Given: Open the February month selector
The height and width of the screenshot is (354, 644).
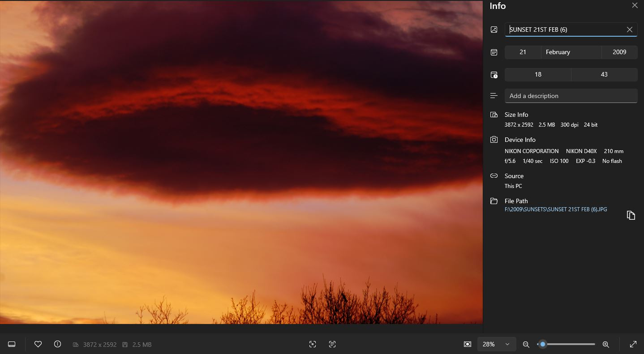Looking at the screenshot, I should click(x=571, y=52).
